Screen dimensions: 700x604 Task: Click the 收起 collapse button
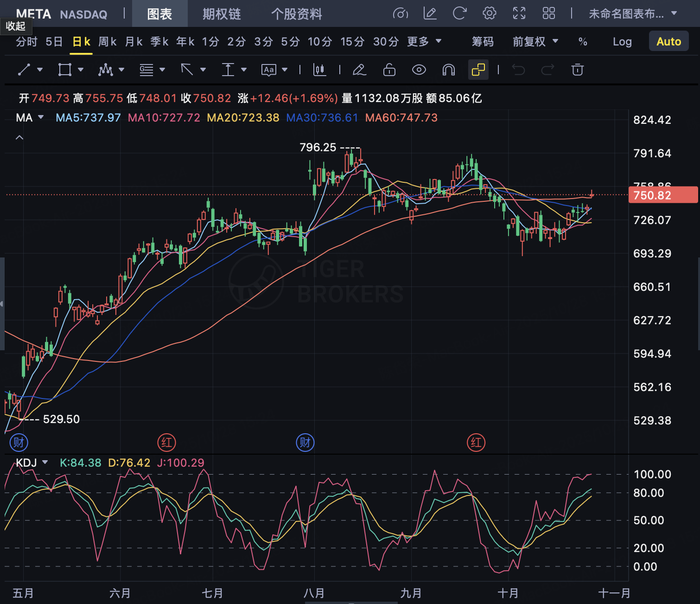click(x=16, y=26)
